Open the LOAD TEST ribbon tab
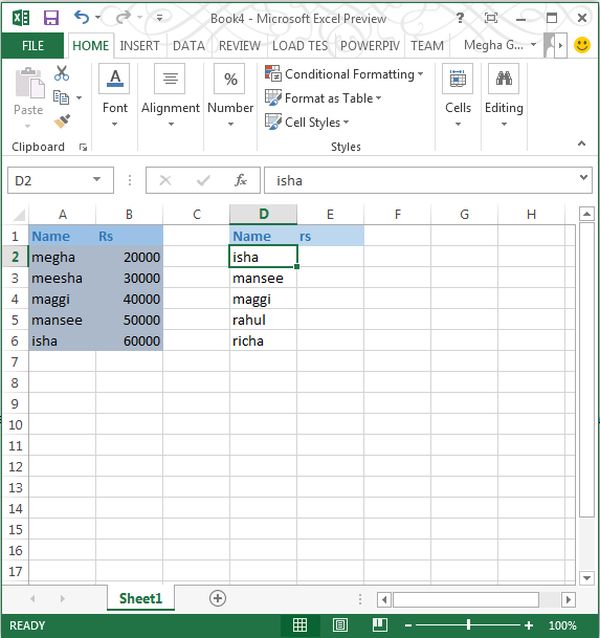 300,46
